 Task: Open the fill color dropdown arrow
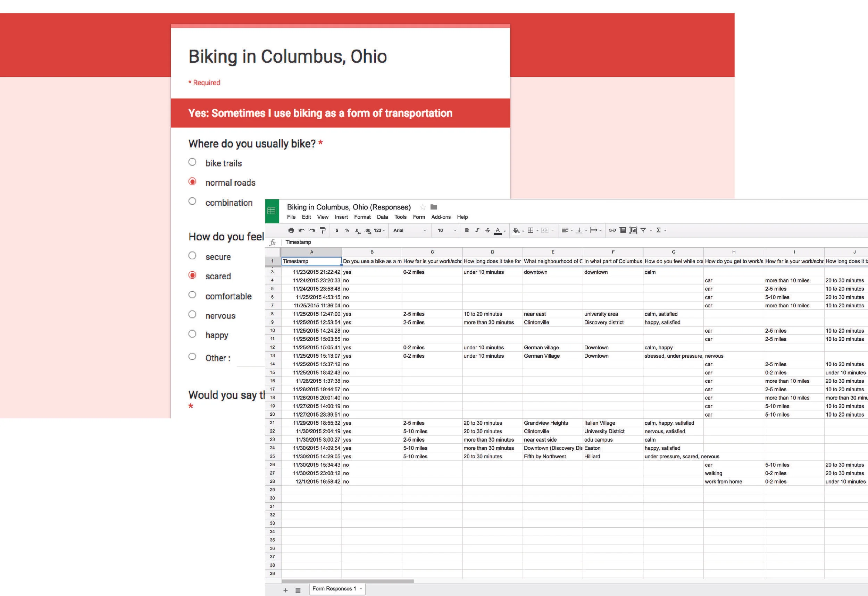pos(523,231)
